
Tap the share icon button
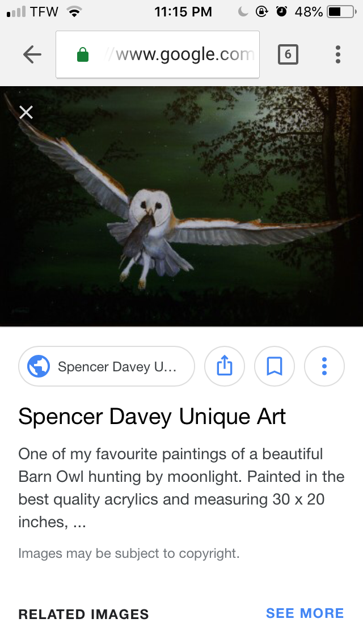click(225, 366)
